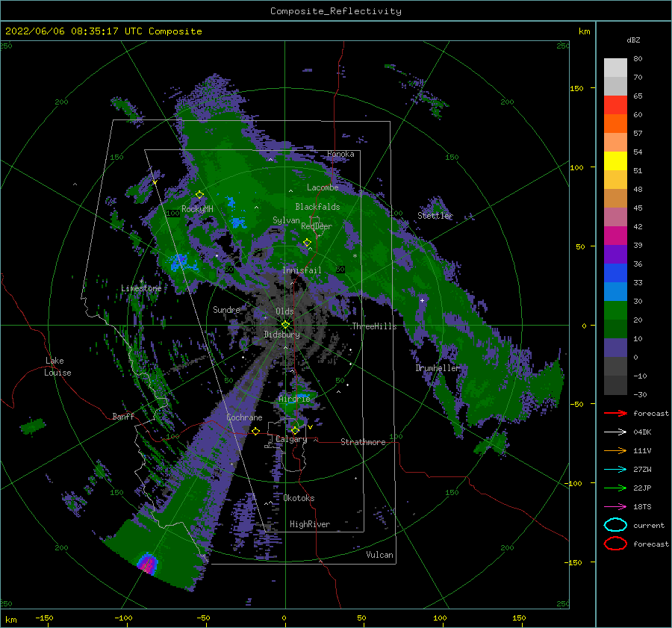Click the RedDeer city label
The width and height of the screenshot is (672, 628).
(x=317, y=226)
